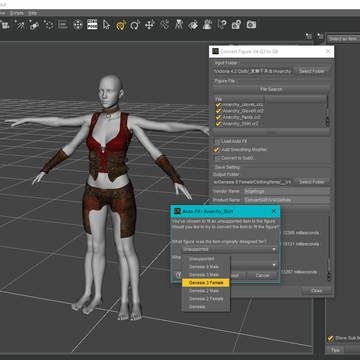Click the File column header
Viewport: 360px width, 360px height.
[x=238, y=99]
